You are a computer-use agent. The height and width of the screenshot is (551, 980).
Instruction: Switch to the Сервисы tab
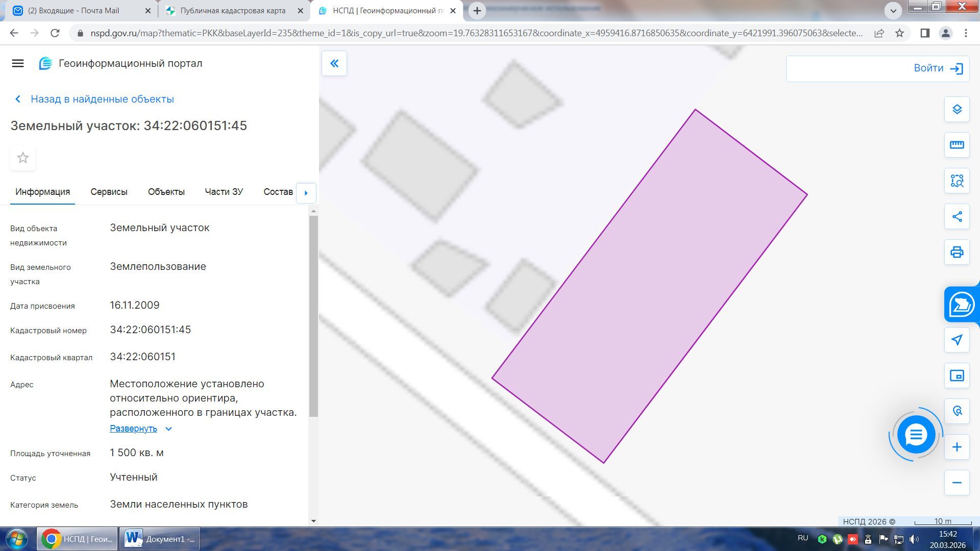(x=109, y=192)
